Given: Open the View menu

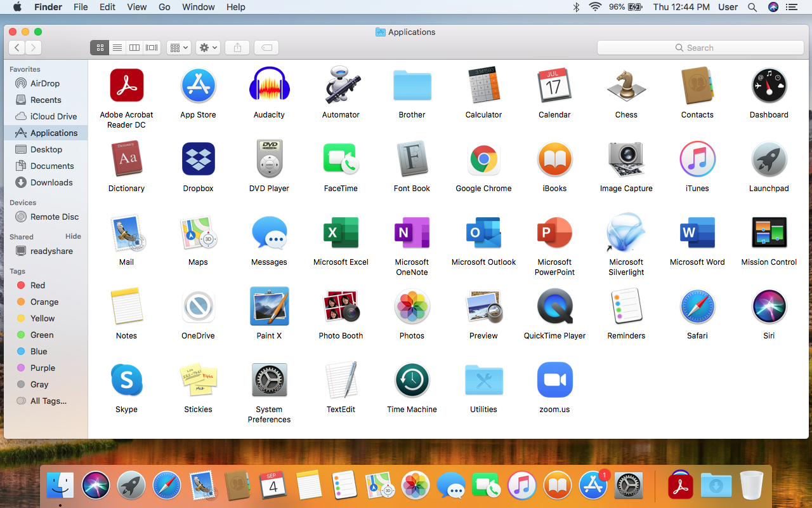Looking at the screenshot, I should [136, 7].
